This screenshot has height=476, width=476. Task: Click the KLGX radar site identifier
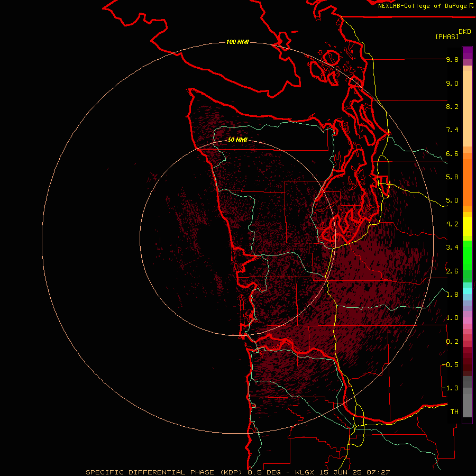point(305,472)
